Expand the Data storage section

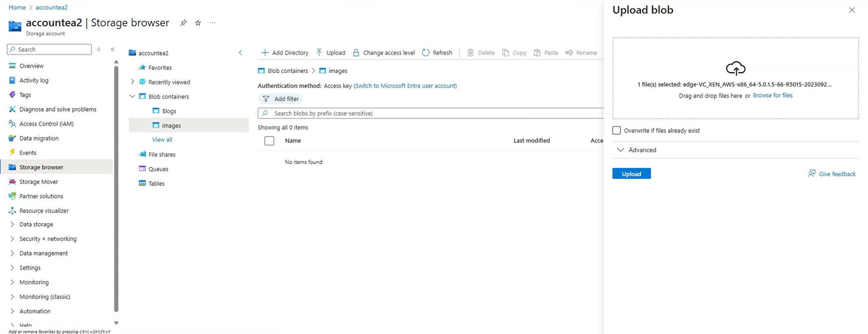(x=12, y=224)
